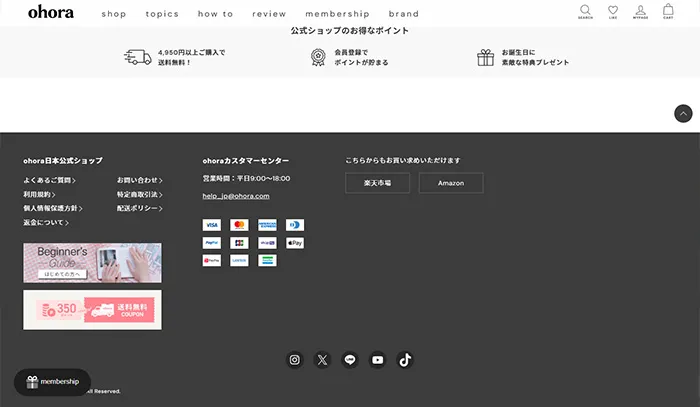This screenshot has height=407, width=700.
Task: Click the 楽天市場 button
Action: click(x=377, y=183)
